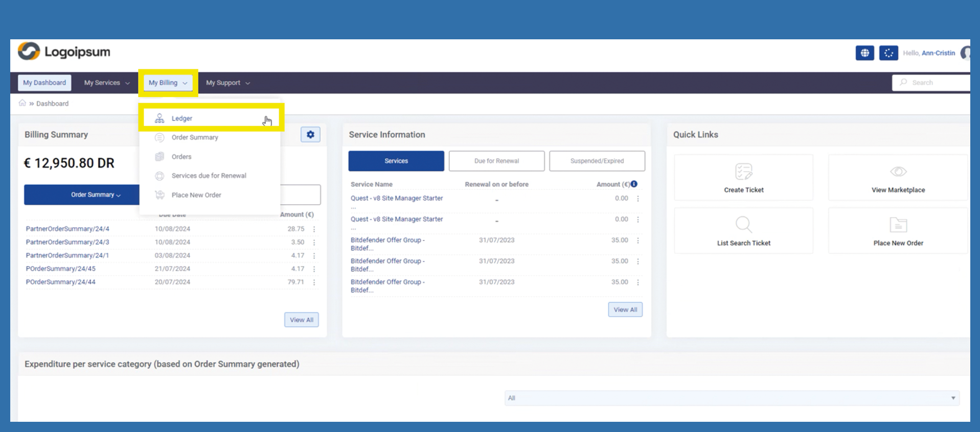The height and width of the screenshot is (432, 980).
Task: Open Billing Summary settings gear icon
Action: (x=310, y=135)
